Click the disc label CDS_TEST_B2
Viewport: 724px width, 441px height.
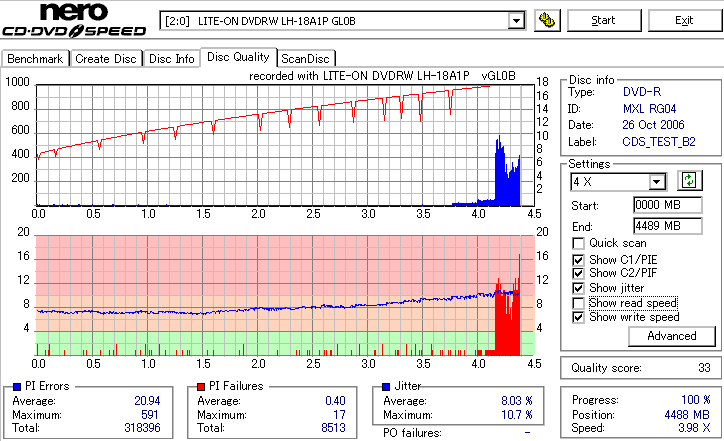[x=659, y=142]
